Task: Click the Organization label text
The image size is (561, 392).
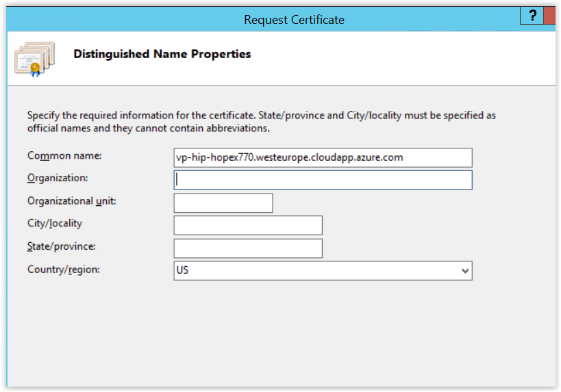Action: pyautogui.click(x=59, y=179)
